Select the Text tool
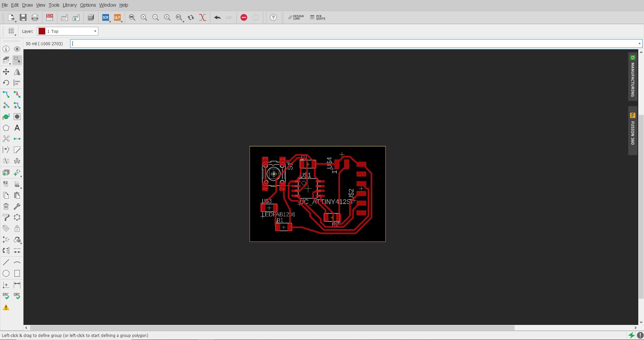644x340 pixels. click(17, 128)
